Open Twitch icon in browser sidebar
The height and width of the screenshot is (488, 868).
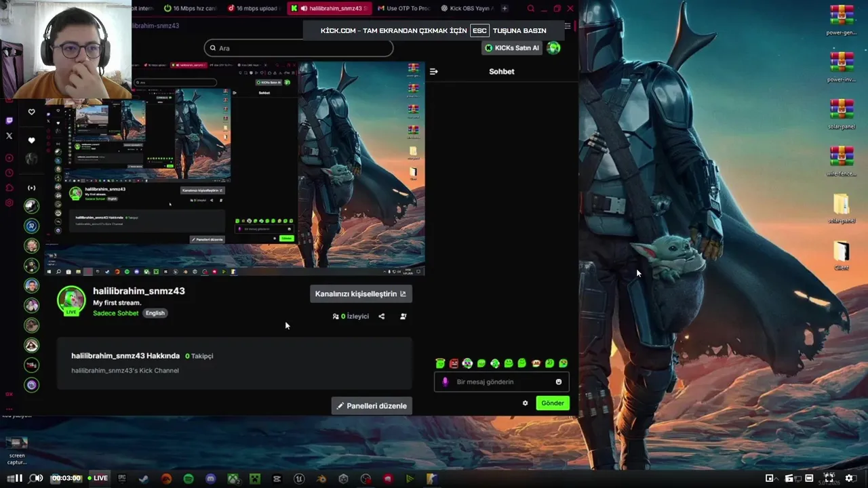click(9, 121)
